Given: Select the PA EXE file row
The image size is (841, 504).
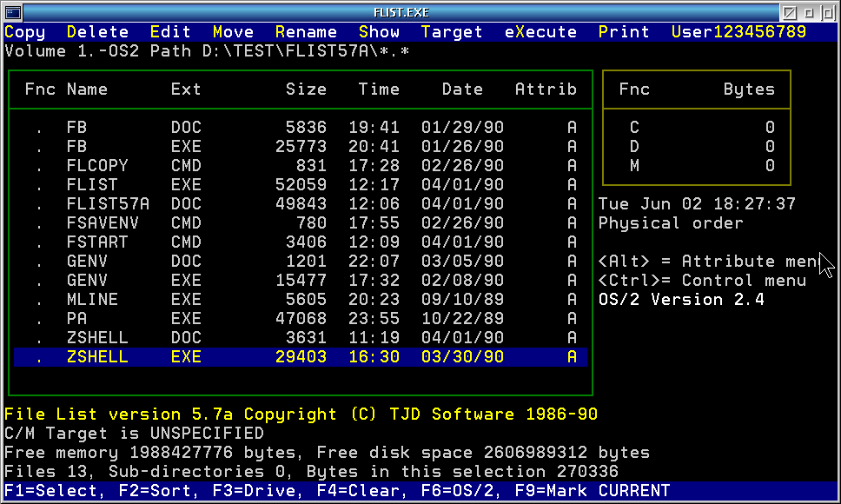Looking at the screenshot, I should [x=301, y=319].
